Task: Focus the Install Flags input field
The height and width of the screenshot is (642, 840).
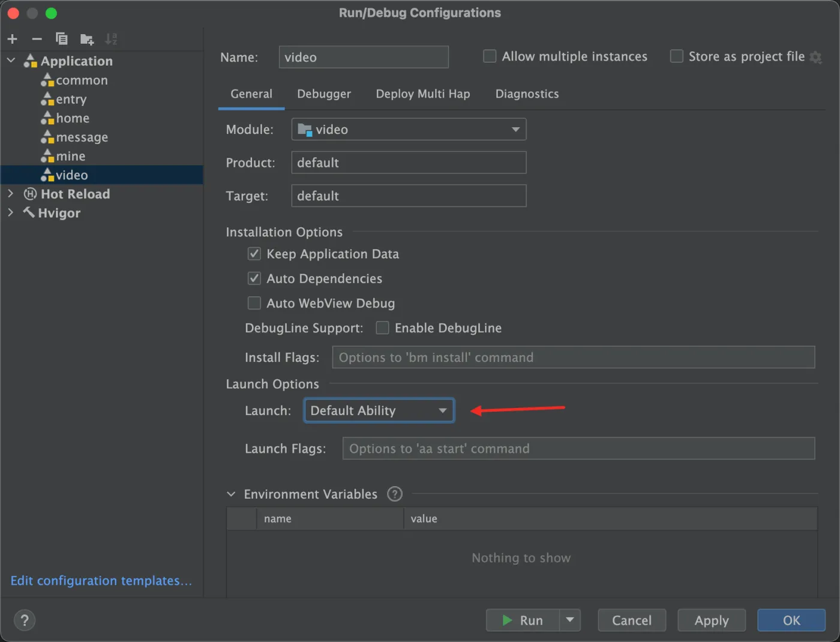Action: pos(574,357)
